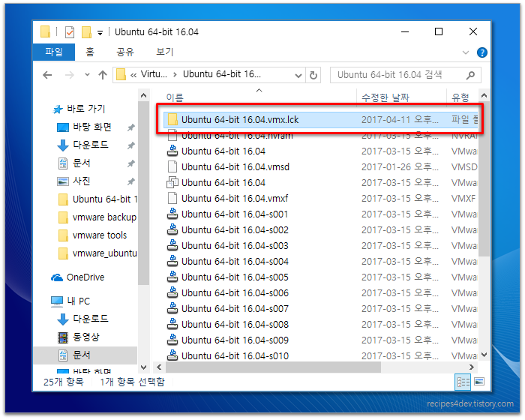Switch to large icons view layout

tap(479, 382)
